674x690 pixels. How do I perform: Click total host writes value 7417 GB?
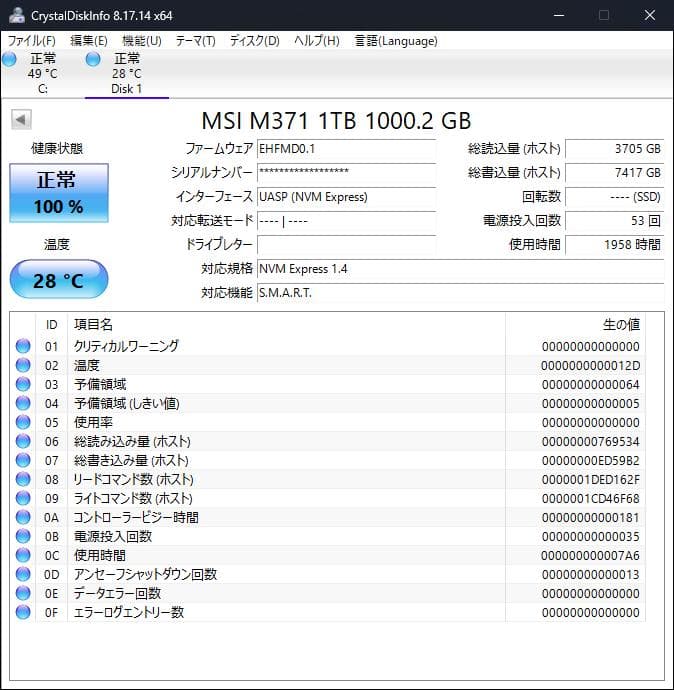615,172
